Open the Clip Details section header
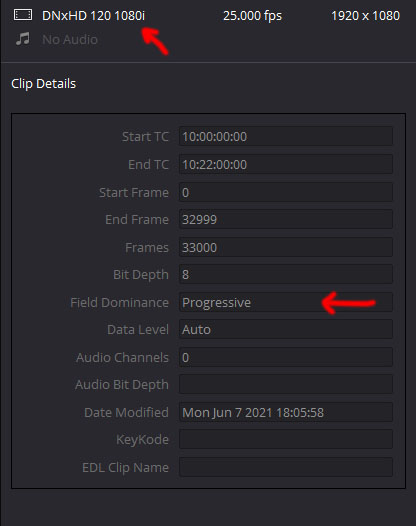Image resolution: width=416 pixels, height=526 pixels. 44,84
